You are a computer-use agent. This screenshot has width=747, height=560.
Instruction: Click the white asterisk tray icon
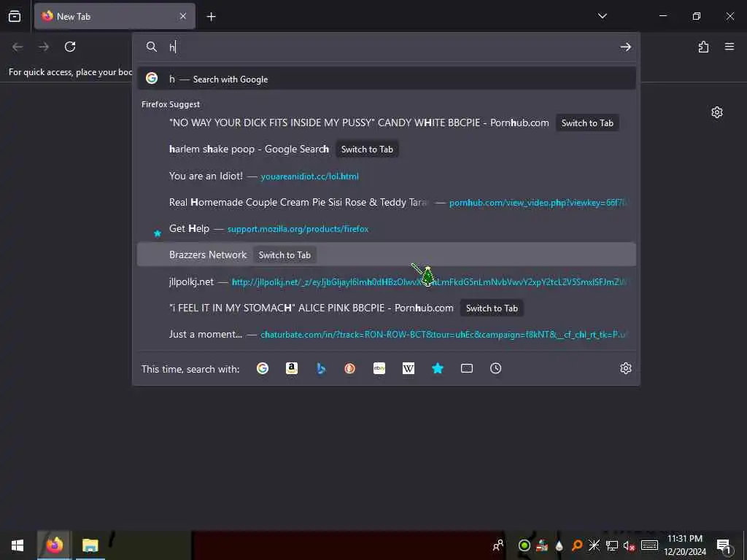click(594, 545)
